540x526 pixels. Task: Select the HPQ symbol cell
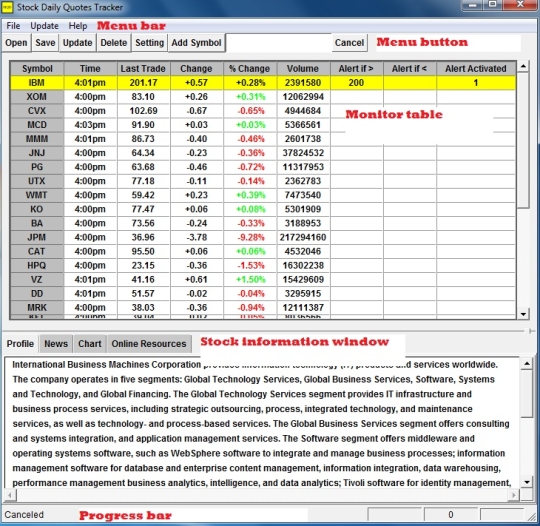pos(37,266)
